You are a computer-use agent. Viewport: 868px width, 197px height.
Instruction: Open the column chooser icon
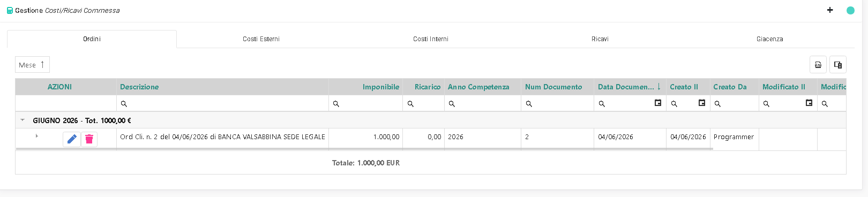coord(838,65)
